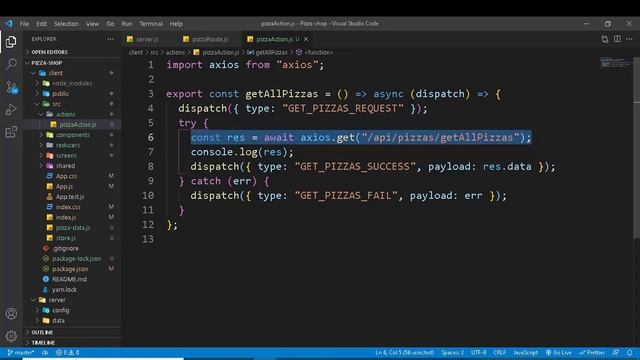The width and height of the screenshot is (640, 360).
Task: Open Run and Debug view
Action: tap(11, 109)
